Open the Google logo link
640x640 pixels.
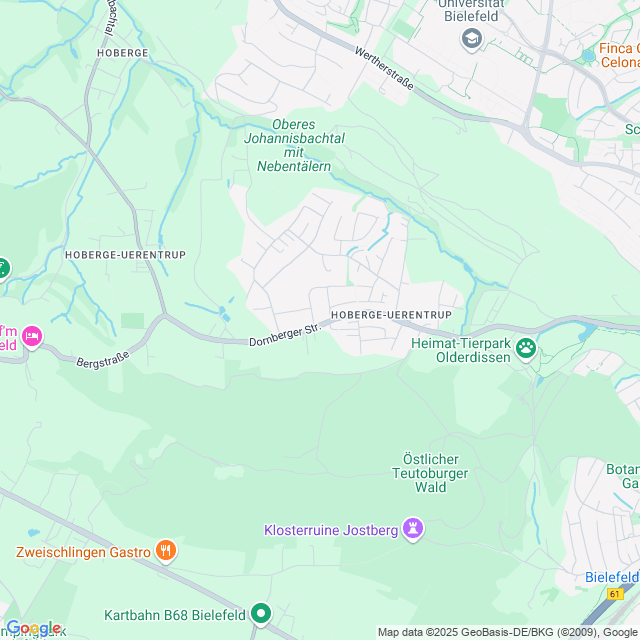click(x=33, y=628)
